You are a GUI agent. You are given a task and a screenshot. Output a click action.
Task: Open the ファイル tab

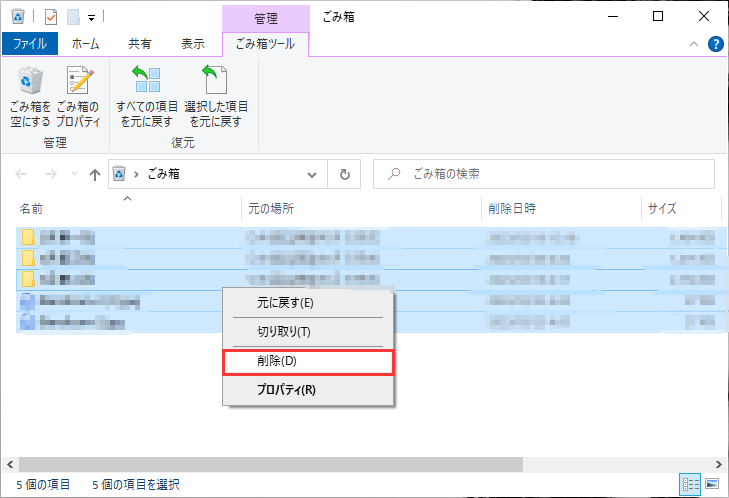(x=30, y=44)
